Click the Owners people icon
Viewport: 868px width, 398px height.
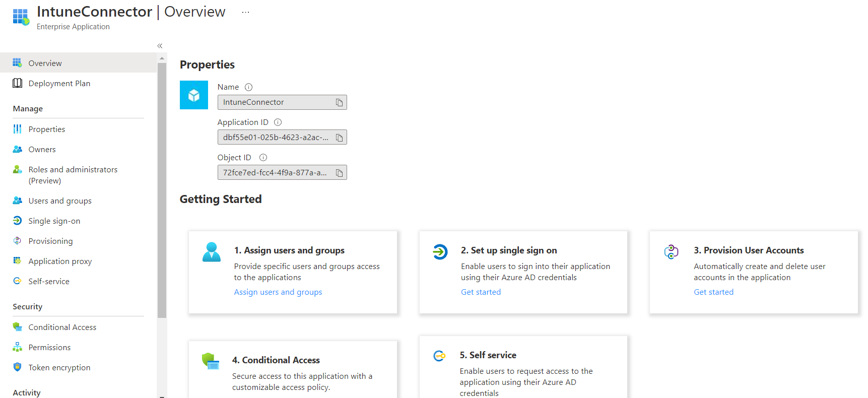17,149
